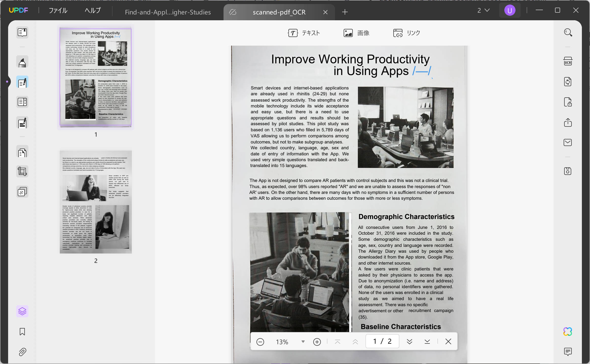
Task: Open the Protect PDF lock icon
Action: click(x=568, y=102)
